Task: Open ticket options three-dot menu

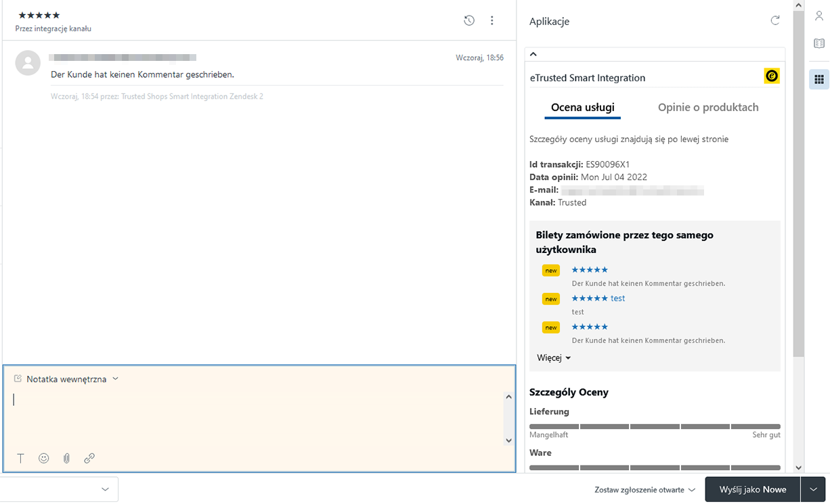Action: pyautogui.click(x=492, y=21)
